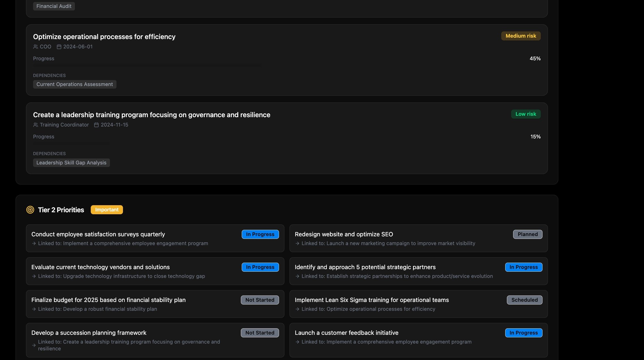
Task: Select Leadership Skill Gap Analysis tag
Action: click(71, 163)
